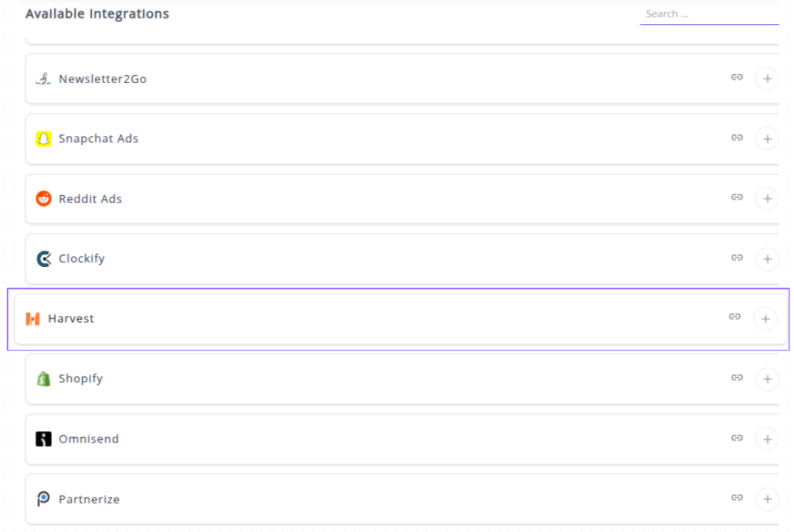
Task: Click the Reddit Ads logo icon
Action: tap(44, 199)
